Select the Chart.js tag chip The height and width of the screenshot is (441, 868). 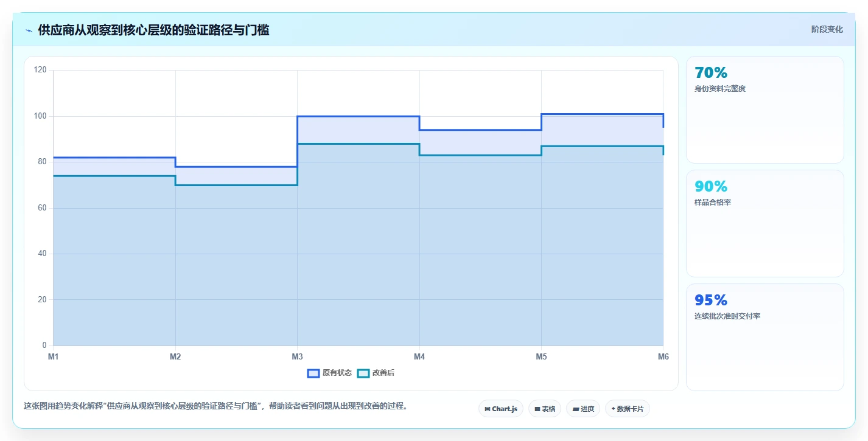tap(501, 409)
